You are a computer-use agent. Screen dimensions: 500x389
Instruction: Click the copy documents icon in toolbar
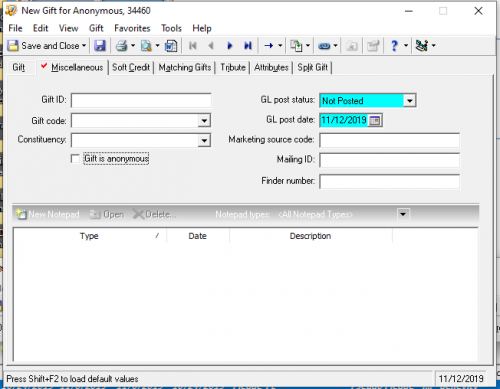pyautogui.click(x=296, y=46)
